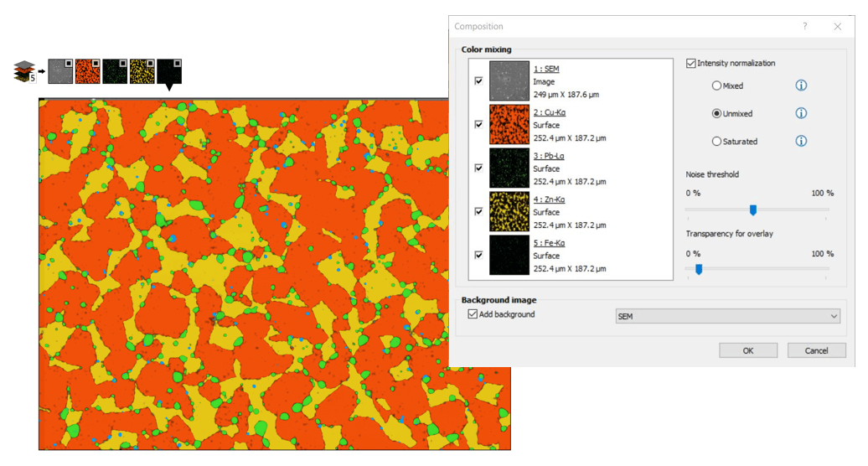868x466 pixels.
Task: Select the orange Cu thumbnail above the map
Action: (x=87, y=71)
